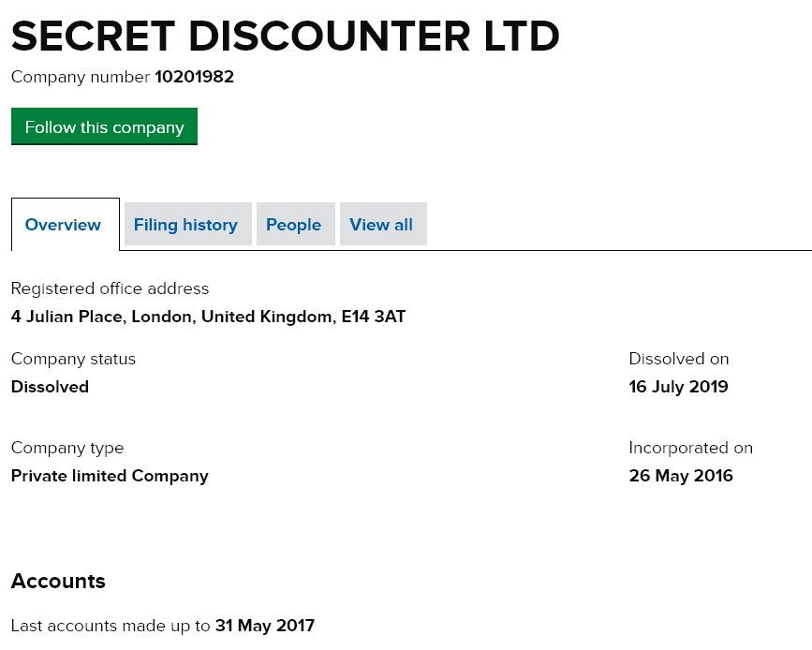Click the date 26 May 2016

point(681,476)
